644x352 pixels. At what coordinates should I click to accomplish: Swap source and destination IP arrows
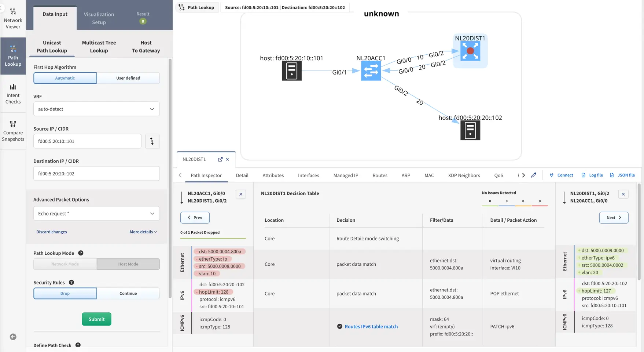[152, 141]
